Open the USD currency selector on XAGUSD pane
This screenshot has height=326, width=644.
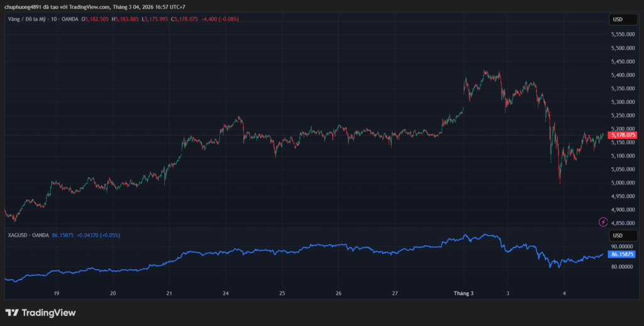[x=618, y=236]
